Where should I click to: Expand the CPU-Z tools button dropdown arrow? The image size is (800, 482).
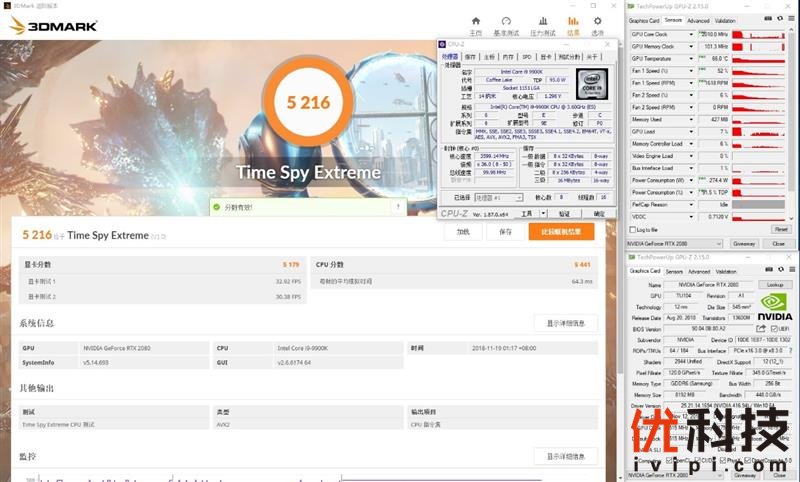[x=543, y=214]
